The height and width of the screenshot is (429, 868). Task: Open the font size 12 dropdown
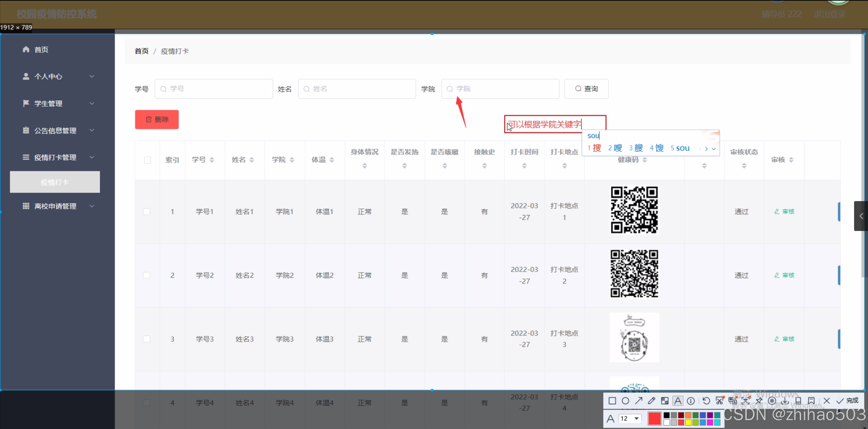pos(636,418)
